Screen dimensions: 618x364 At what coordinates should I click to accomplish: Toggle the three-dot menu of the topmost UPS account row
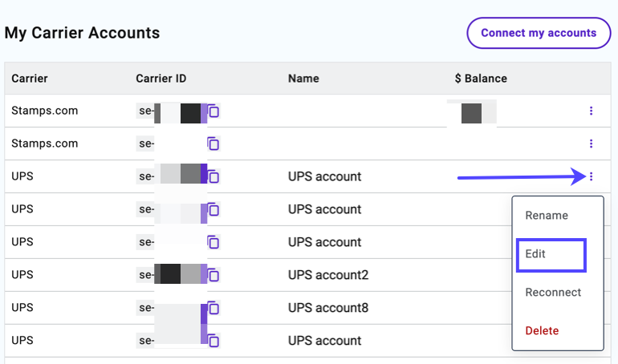tap(591, 176)
